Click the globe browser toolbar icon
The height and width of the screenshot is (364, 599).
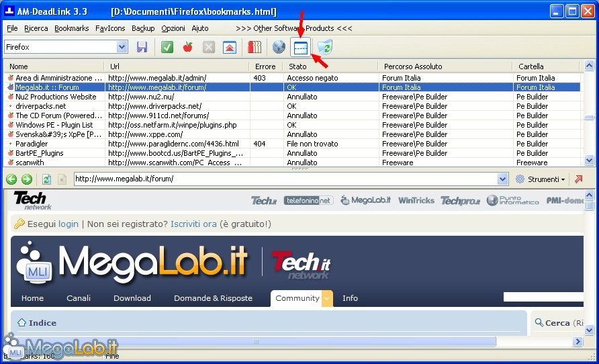[279, 47]
